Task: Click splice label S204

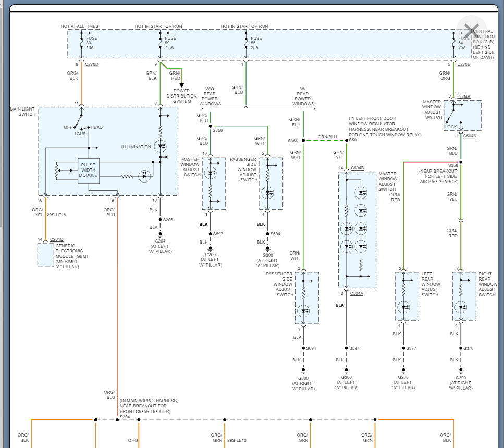Action: [125, 417]
